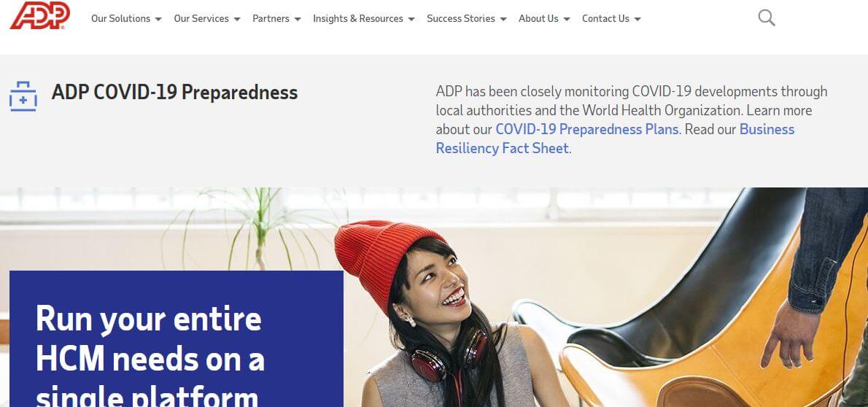The width and height of the screenshot is (868, 407).
Task: Expand the Our Services dropdown arrow
Action: tap(237, 19)
